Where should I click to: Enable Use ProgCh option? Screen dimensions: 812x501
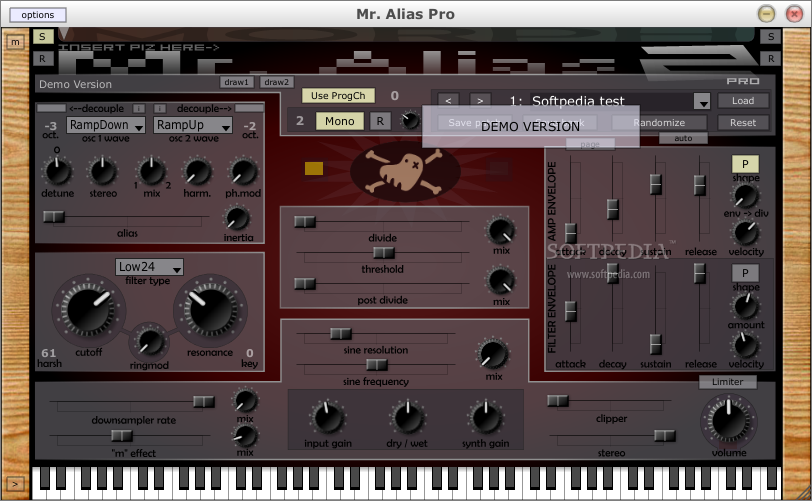pos(338,95)
